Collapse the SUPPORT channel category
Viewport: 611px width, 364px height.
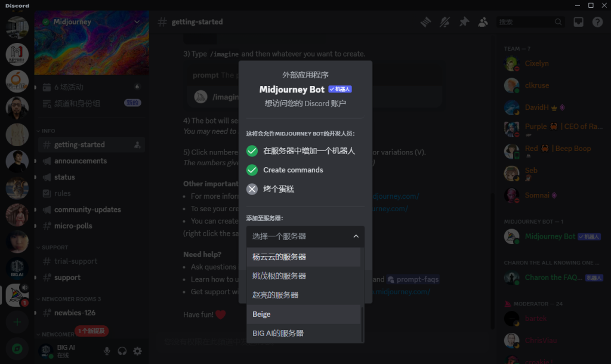[53, 248]
